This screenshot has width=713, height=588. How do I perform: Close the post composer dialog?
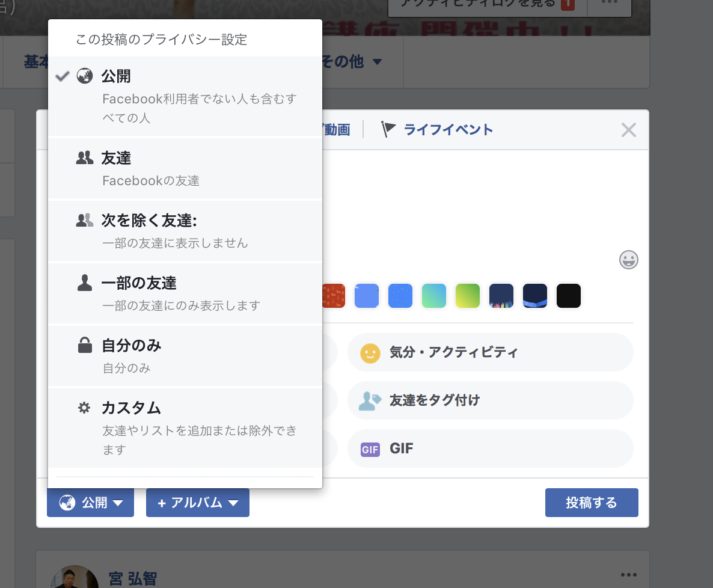[628, 130]
